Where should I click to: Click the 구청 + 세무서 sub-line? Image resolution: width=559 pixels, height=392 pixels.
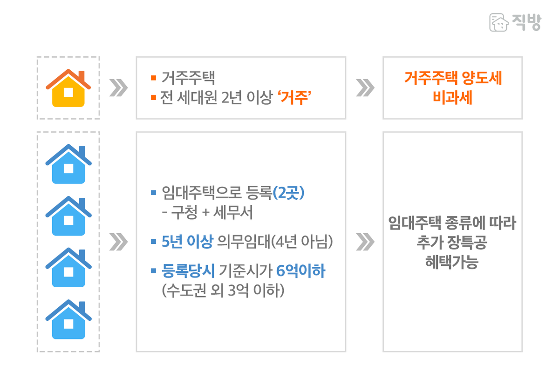[x=205, y=213]
